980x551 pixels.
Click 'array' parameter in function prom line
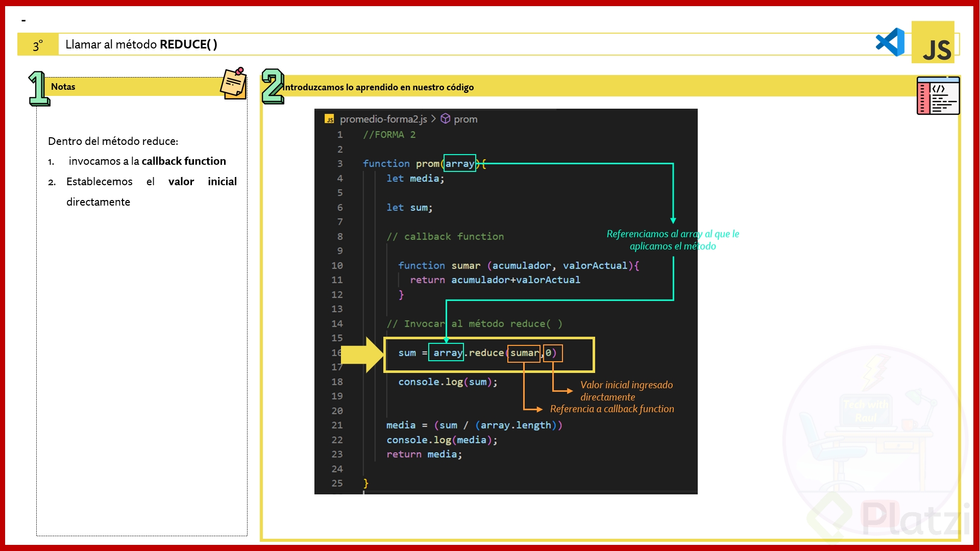(x=460, y=163)
